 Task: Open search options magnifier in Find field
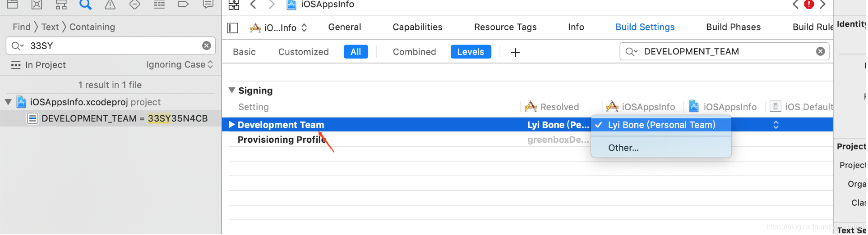coord(17,46)
